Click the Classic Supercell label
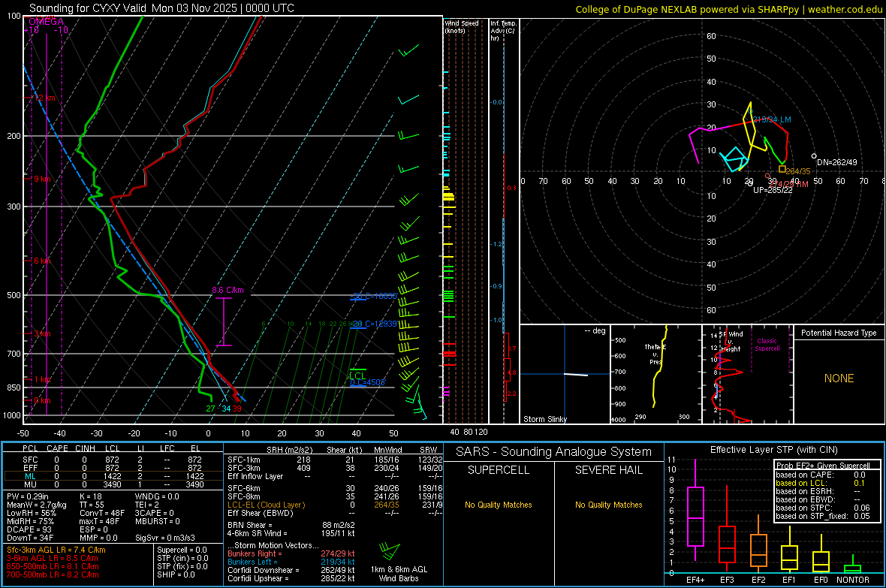 [767, 345]
